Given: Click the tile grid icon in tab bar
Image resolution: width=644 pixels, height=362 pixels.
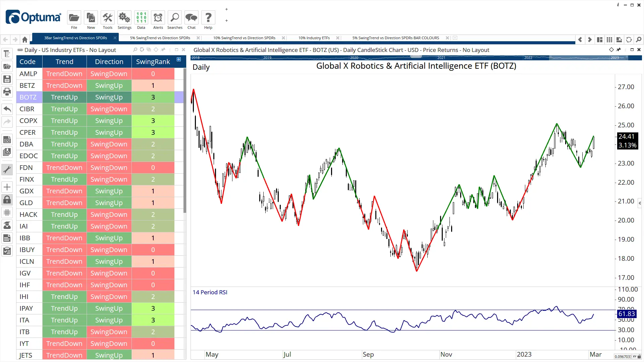Looking at the screenshot, I should pyautogui.click(x=609, y=40).
